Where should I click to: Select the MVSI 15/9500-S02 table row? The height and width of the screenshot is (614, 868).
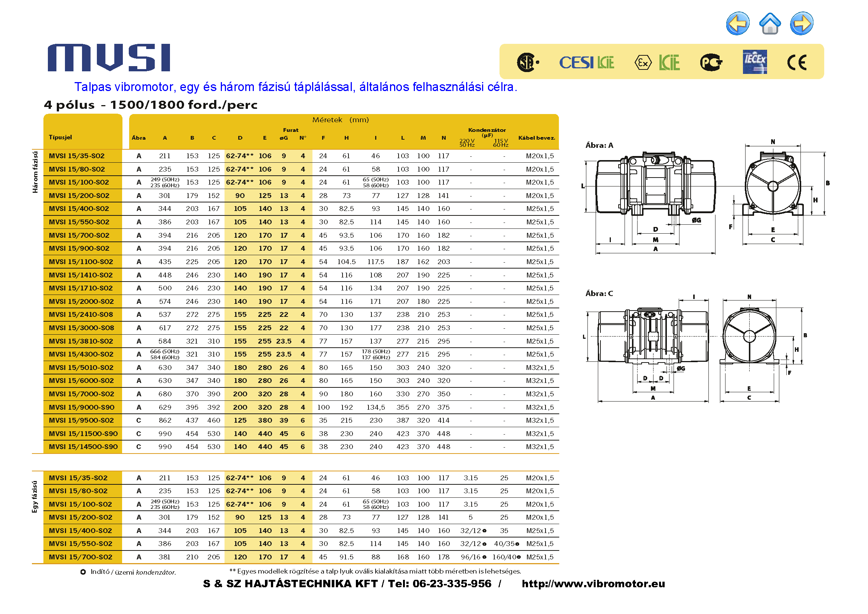coord(81,420)
